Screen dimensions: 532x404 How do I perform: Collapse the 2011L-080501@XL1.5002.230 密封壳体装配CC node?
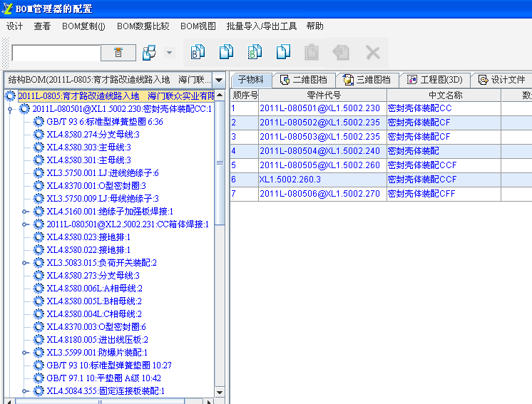(11, 109)
